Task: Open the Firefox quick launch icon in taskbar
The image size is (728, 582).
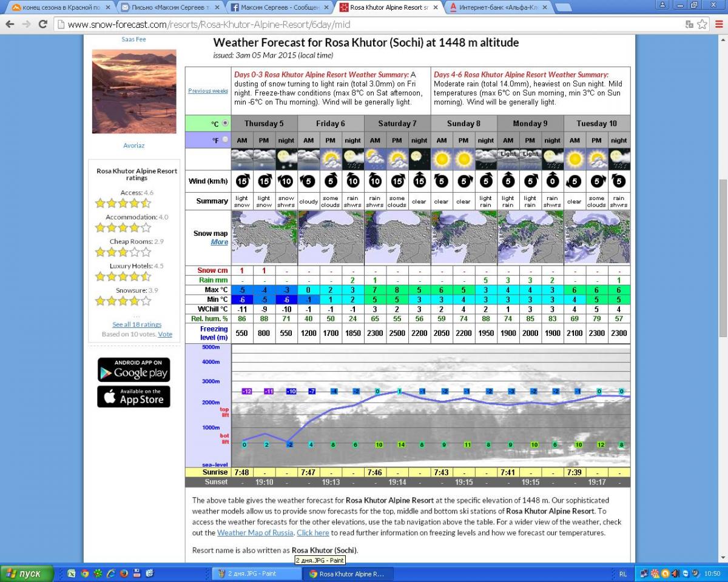Action: pyautogui.click(x=124, y=574)
